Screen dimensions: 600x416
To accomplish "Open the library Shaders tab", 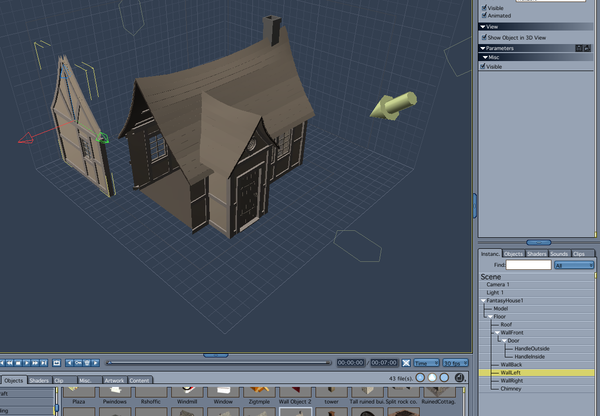I will coord(39,380).
